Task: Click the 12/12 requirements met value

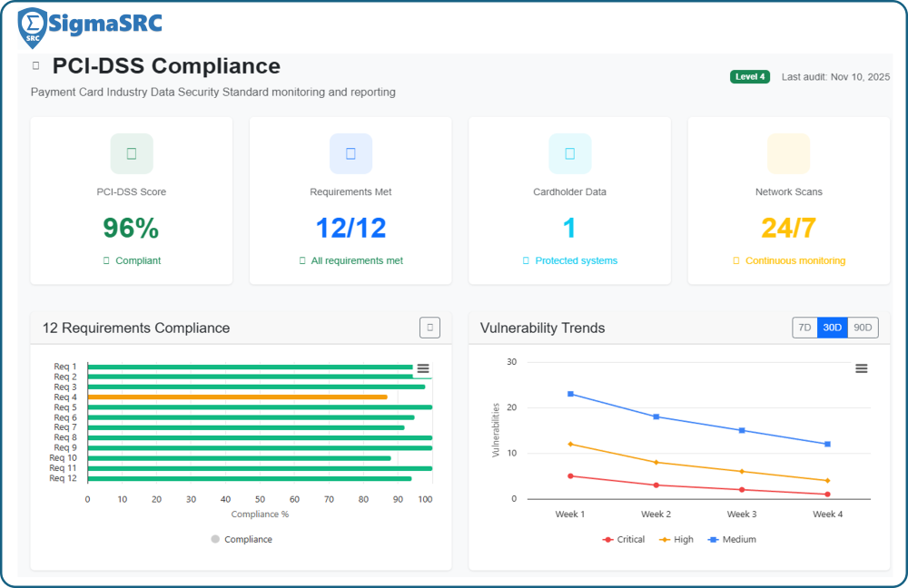Action: (x=350, y=228)
